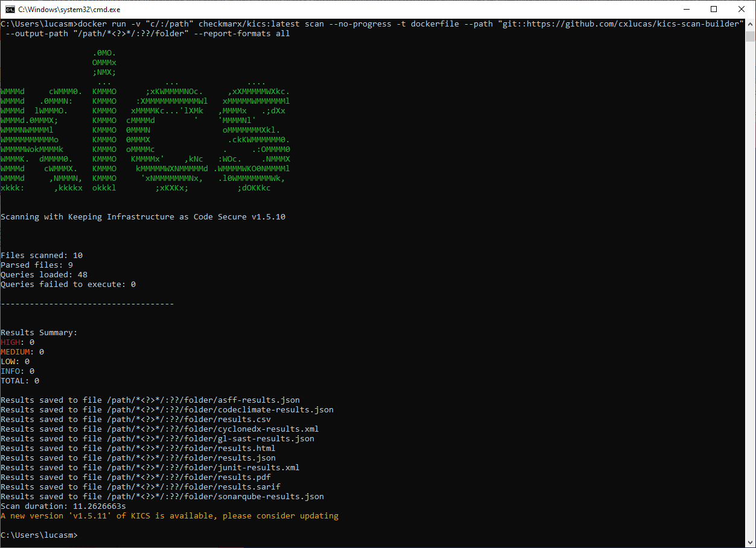The width and height of the screenshot is (756, 548).
Task: Click the scrollbar down arrow
Action: (750, 543)
